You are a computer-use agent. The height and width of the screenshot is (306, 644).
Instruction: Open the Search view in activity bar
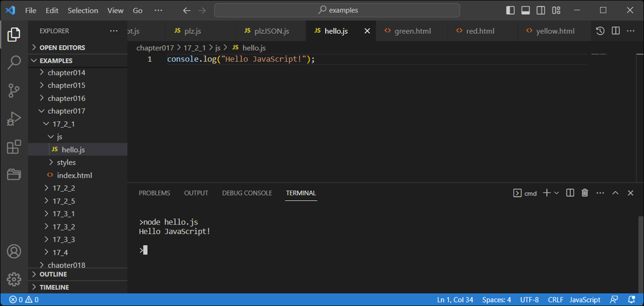(x=14, y=63)
